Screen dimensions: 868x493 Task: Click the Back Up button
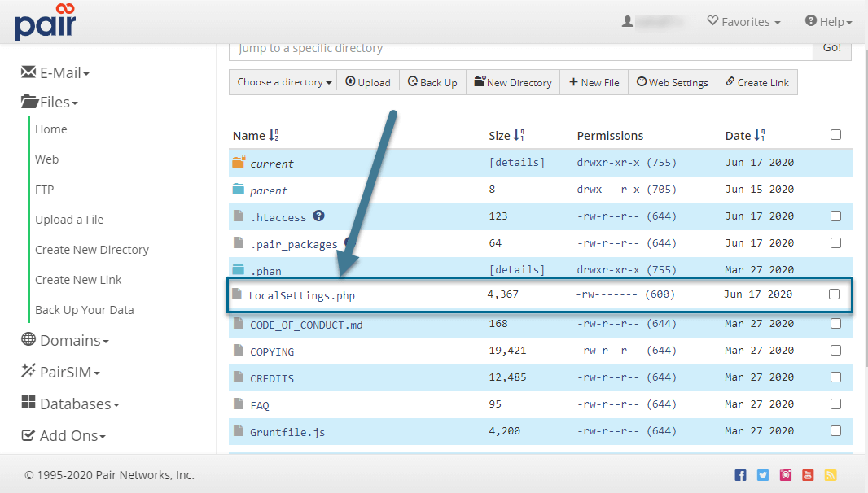point(432,82)
